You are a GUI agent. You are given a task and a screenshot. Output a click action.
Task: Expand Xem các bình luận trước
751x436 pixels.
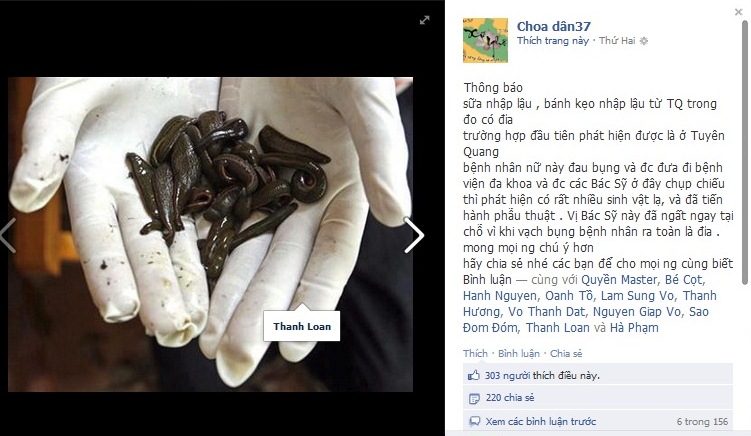point(541,422)
